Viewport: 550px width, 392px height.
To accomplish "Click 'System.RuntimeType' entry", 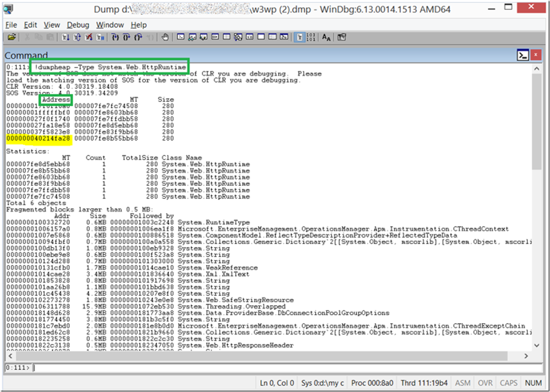I will 214,222.
